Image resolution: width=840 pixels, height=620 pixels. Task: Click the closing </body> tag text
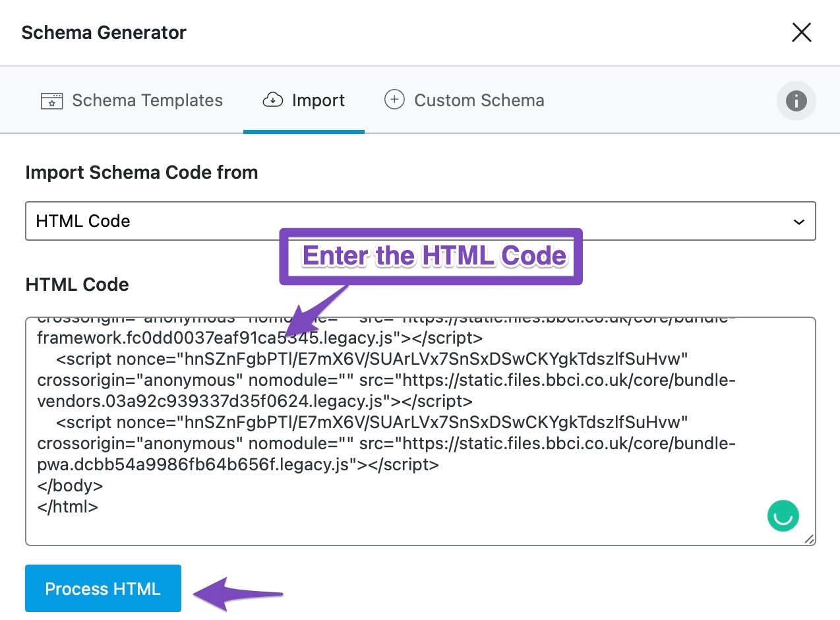point(71,486)
